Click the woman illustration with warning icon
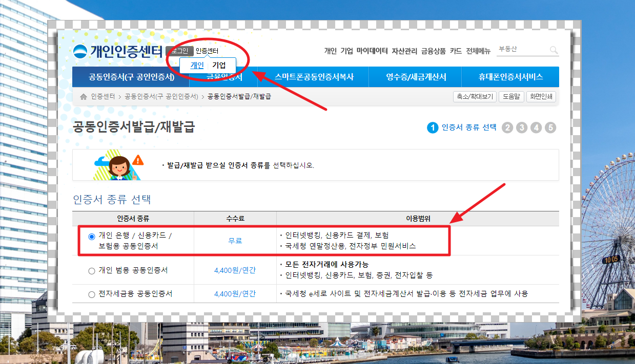 tap(118, 165)
